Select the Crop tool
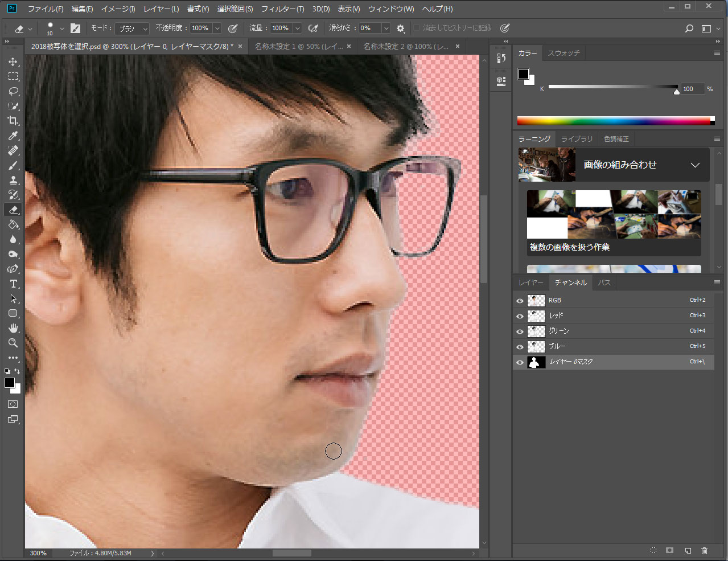This screenshot has height=561, width=728. pyautogui.click(x=13, y=121)
